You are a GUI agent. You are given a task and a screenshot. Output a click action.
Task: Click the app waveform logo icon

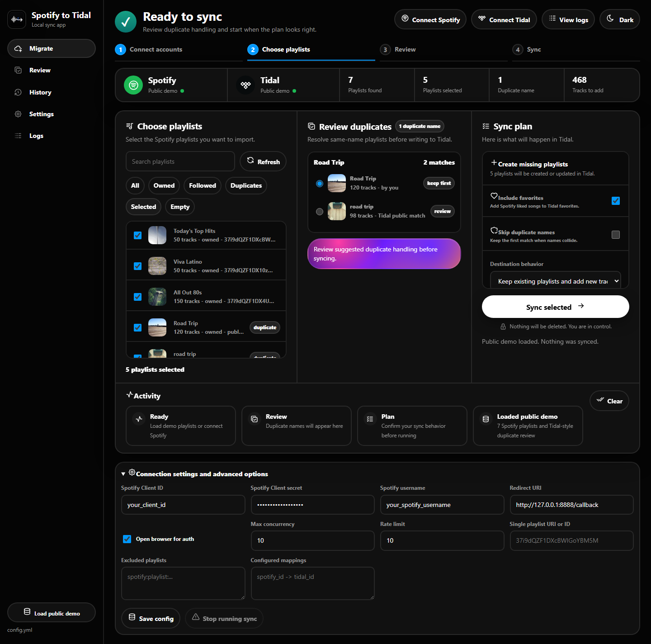(17, 19)
